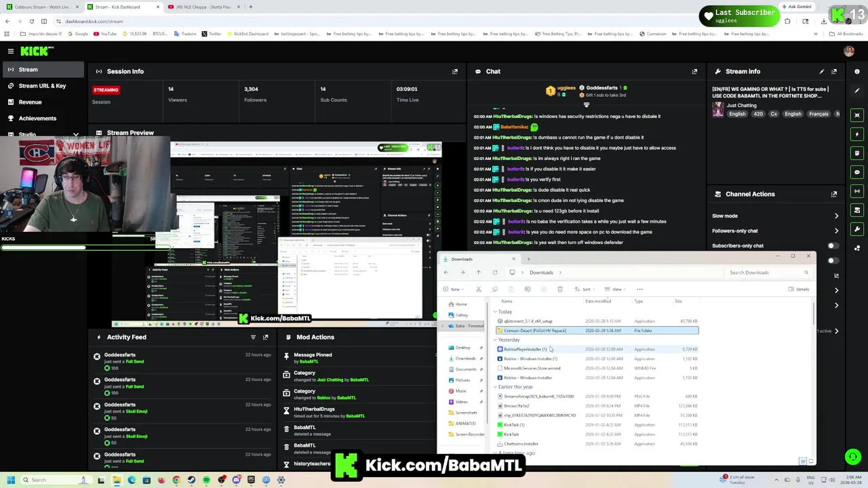Sort by the Date modified column header
This screenshot has width=868, height=488.
[598, 301]
